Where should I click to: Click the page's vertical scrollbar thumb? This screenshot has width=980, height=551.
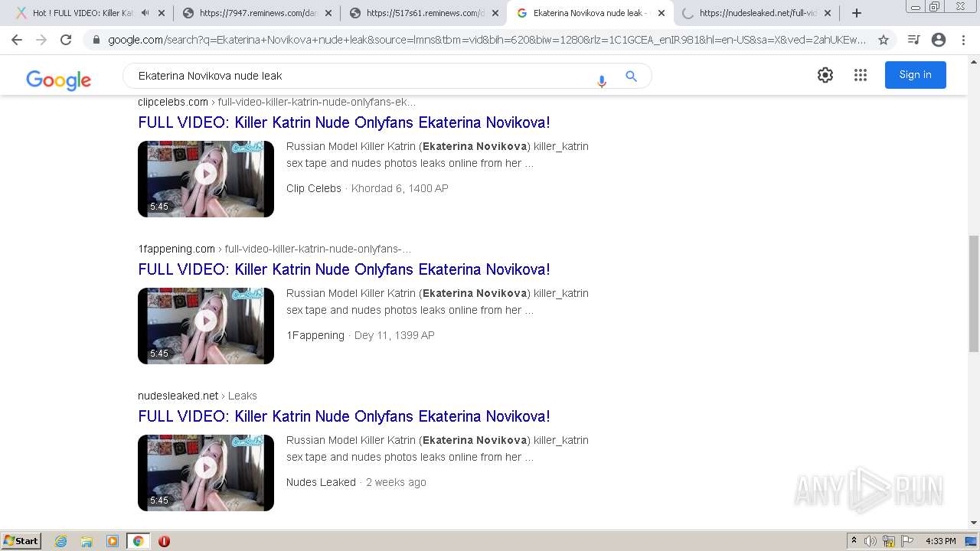(x=973, y=293)
